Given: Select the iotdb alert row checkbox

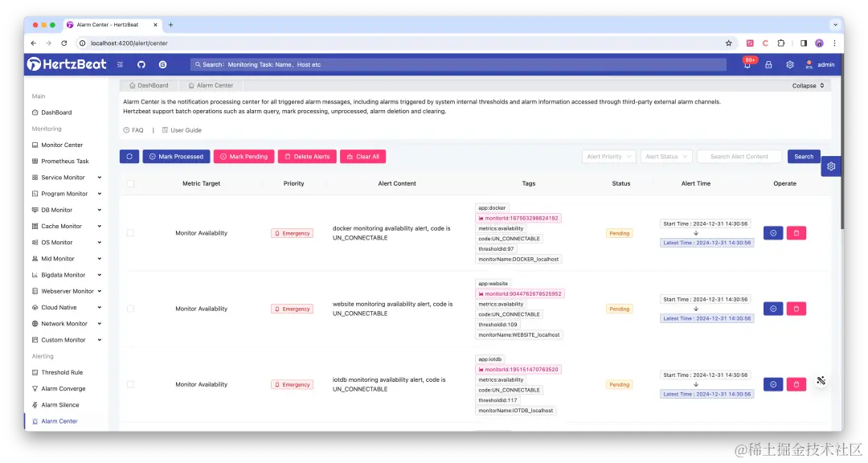Looking at the screenshot, I should tap(131, 384).
